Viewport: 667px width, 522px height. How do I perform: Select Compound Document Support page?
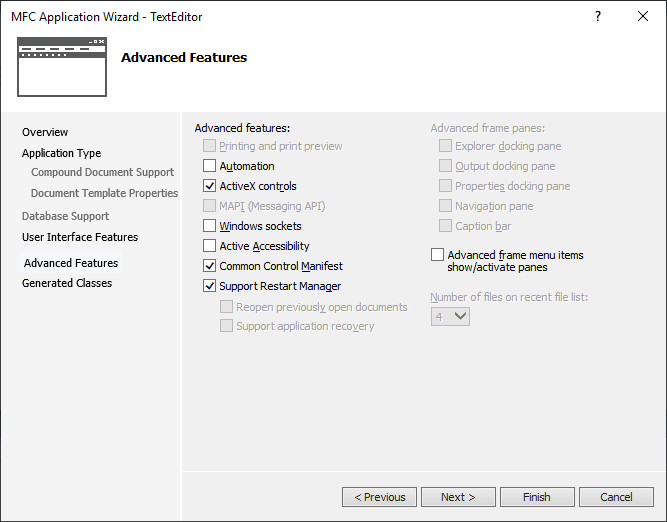coord(102,172)
